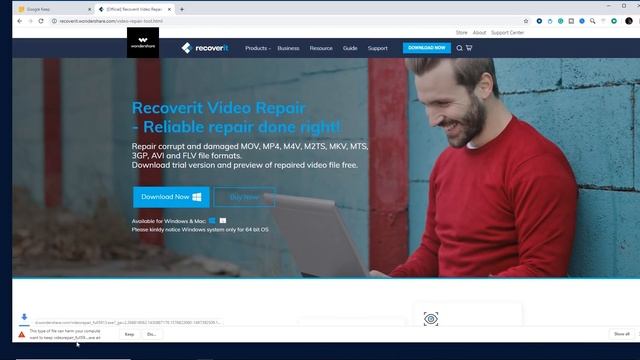Image resolution: width=640 pixels, height=360 pixels.
Task: Open the Guide menu
Action: [x=350, y=48]
